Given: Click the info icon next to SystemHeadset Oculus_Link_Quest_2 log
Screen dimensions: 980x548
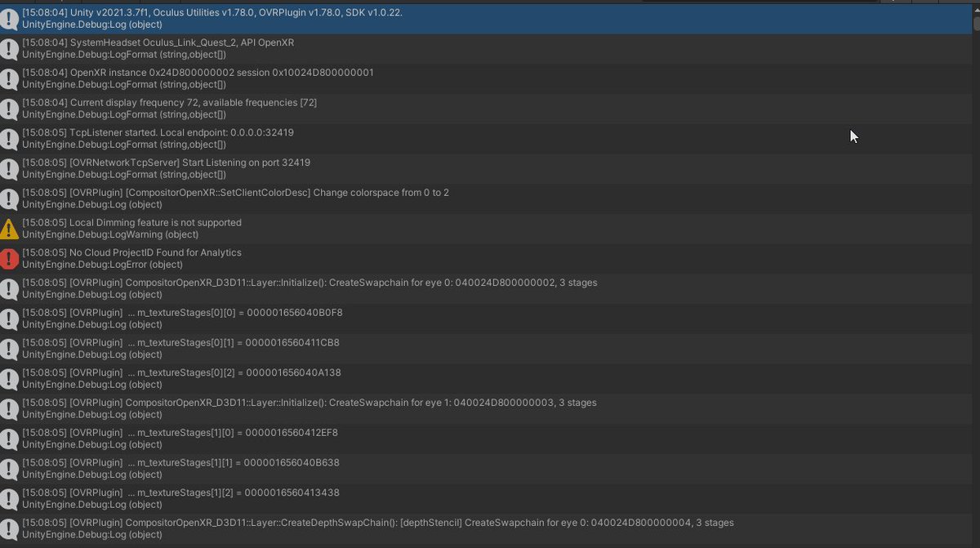Looking at the screenshot, I should click(9, 49).
